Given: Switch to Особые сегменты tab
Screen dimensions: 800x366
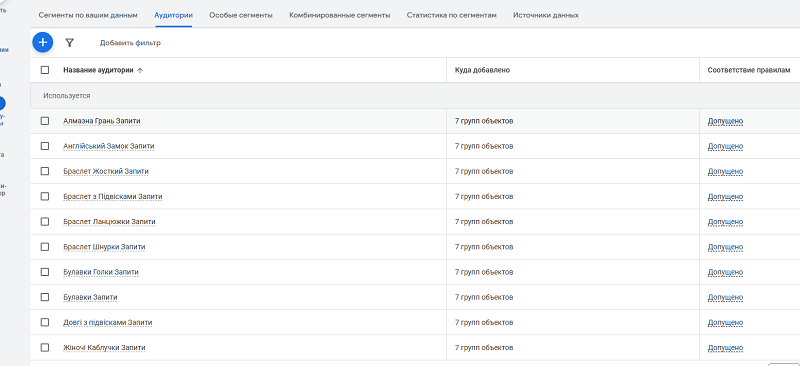Looking at the screenshot, I should tap(241, 15).
